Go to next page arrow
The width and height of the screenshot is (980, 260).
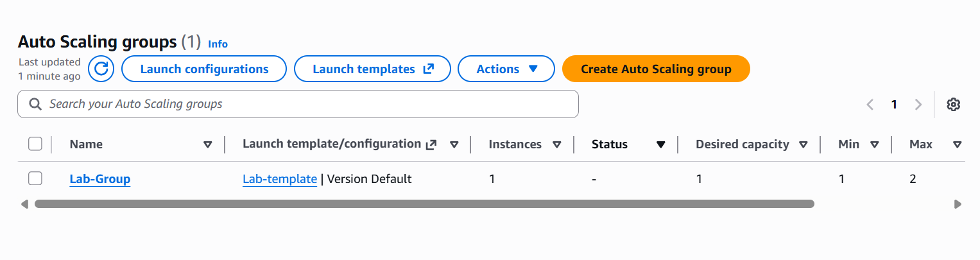(x=918, y=105)
